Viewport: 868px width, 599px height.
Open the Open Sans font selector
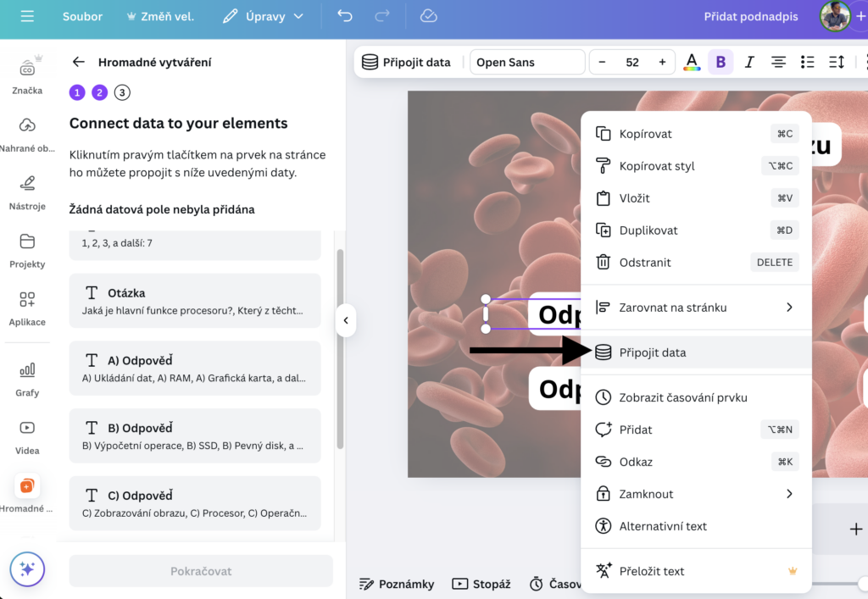coord(527,62)
